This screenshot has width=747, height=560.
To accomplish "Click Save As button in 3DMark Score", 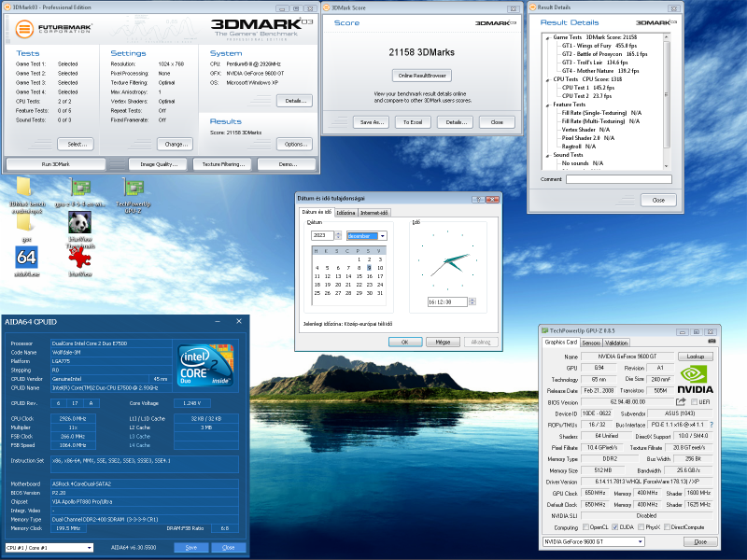I will [372, 122].
